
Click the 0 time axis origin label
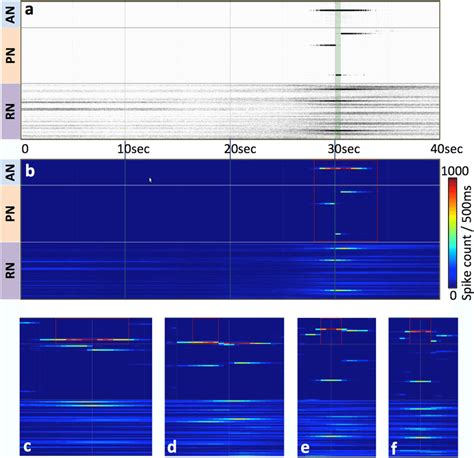pyautogui.click(x=25, y=149)
